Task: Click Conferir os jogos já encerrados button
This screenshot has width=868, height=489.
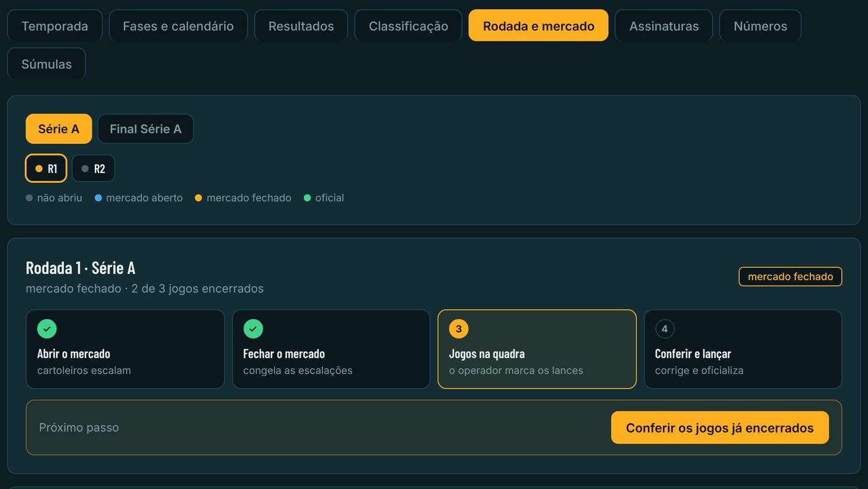Action: (x=720, y=428)
